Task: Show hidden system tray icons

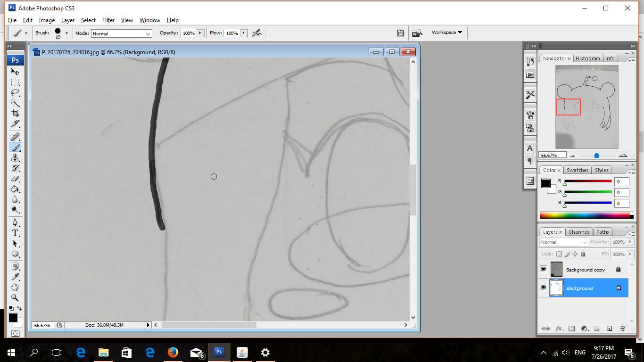Action: (x=543, y=353)
